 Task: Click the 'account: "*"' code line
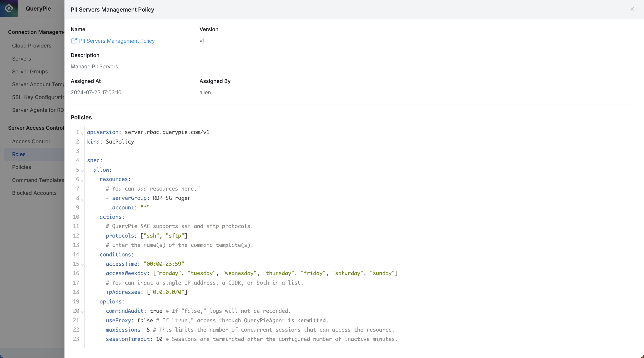click(131, 208)
